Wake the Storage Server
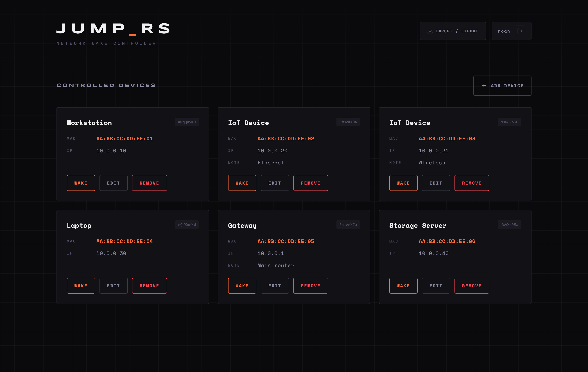The image size is (588, 372). point(403,286)
